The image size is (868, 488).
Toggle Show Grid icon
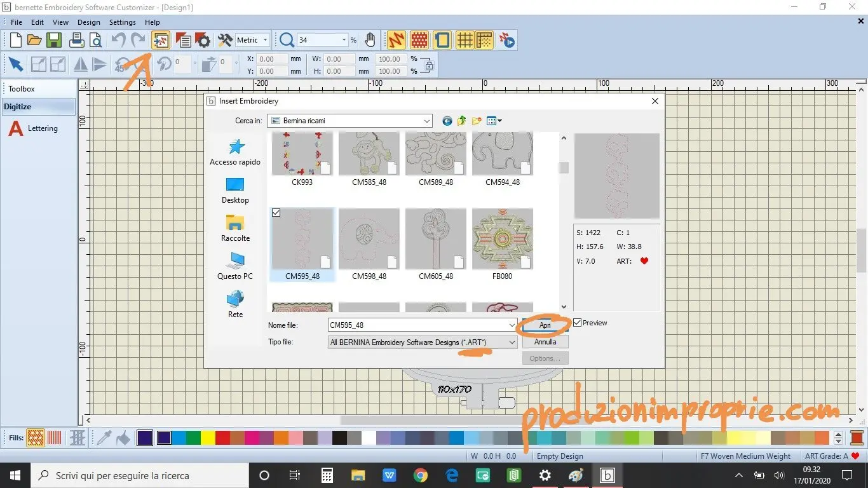[x=465, y=40]
